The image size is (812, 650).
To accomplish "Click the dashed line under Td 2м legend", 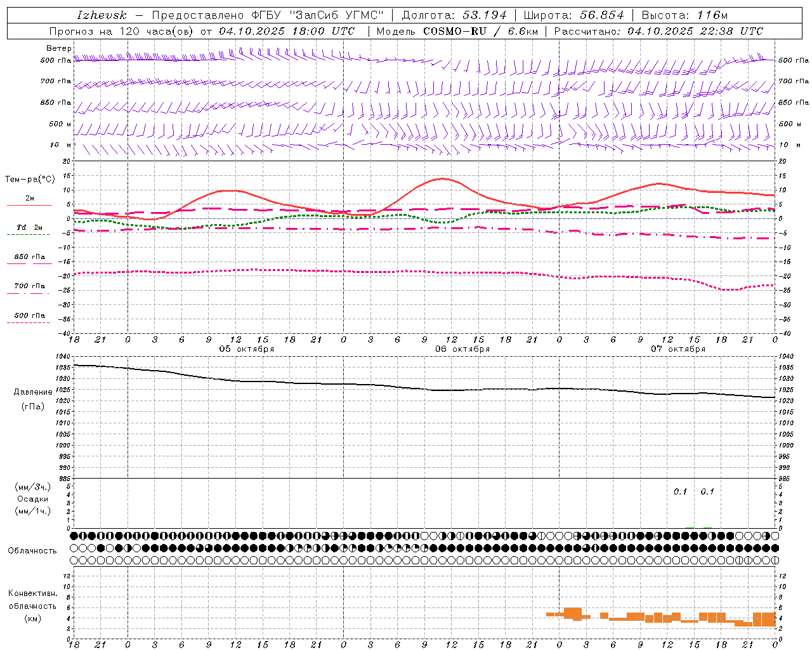I will coord(28,234).
